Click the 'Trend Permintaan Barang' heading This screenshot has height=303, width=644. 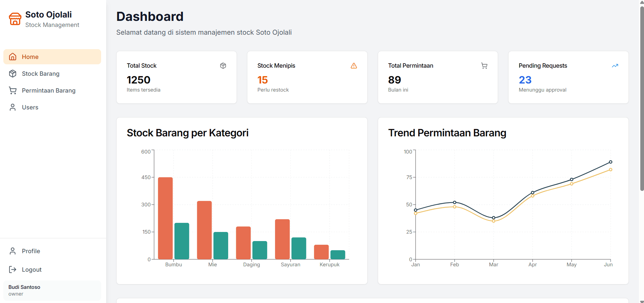point(447,133)
